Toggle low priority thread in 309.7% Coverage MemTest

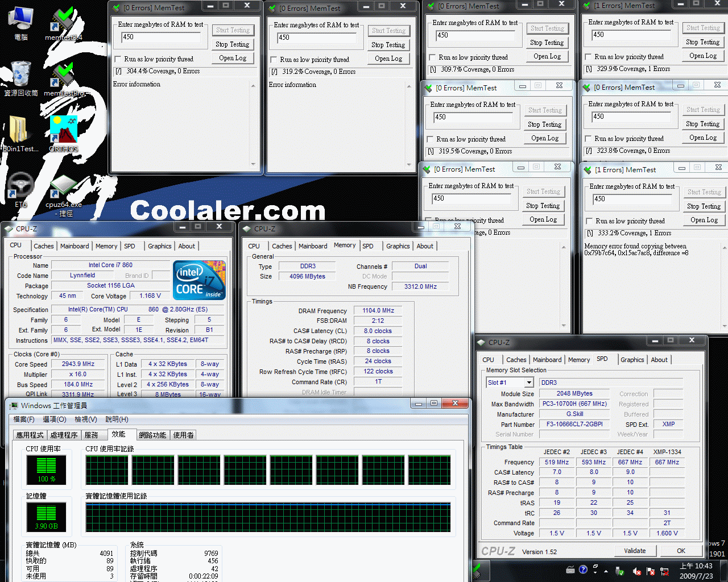pos(432,57)
